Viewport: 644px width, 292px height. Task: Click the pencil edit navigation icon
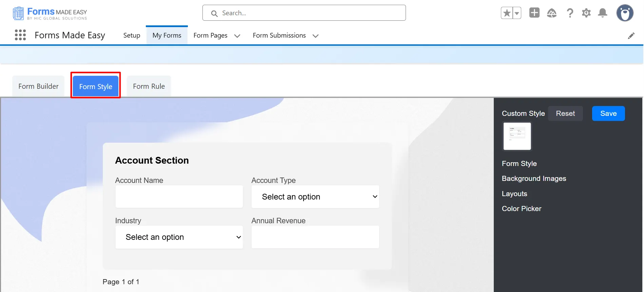(x=631, y=36)
